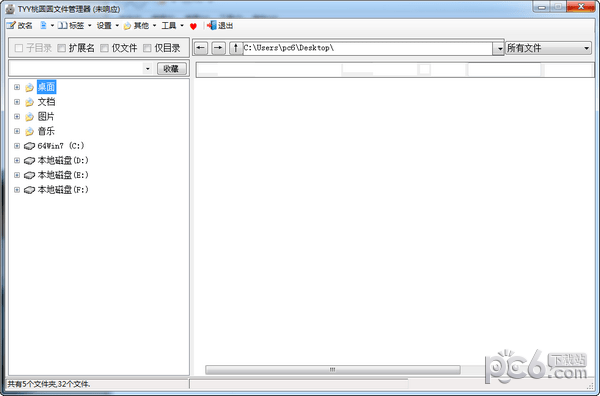Image resolution: width=600 pixels, height=396 pixels.
Task: Click the horizontal scrollbar thumb
Action: [333, 370]
